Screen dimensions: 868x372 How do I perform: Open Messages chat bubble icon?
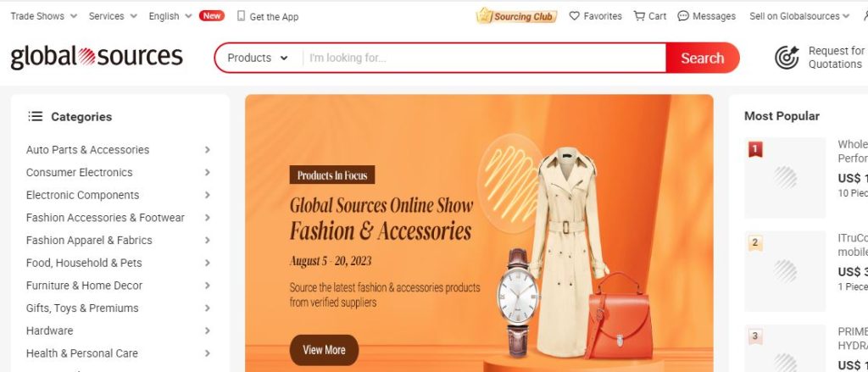pos(683,16)
